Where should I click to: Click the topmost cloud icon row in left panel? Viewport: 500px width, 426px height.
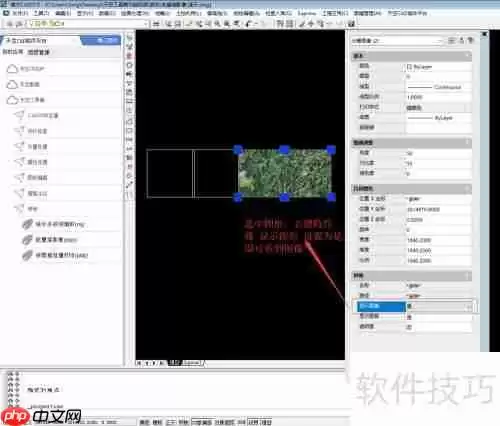point(62,69)
